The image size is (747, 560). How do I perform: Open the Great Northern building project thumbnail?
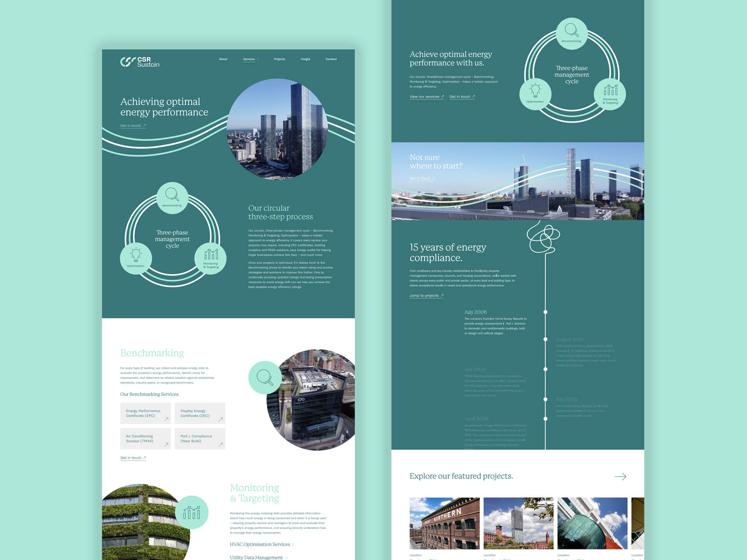(445, 523)
